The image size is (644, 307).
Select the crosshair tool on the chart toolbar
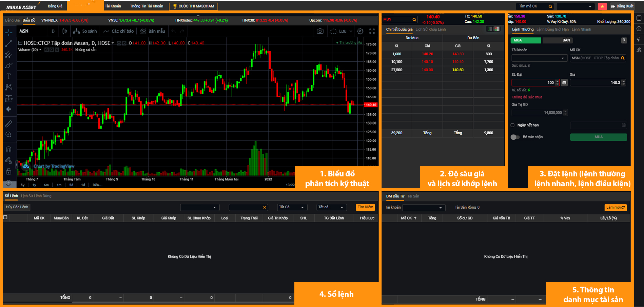click(x=8, y=33)
